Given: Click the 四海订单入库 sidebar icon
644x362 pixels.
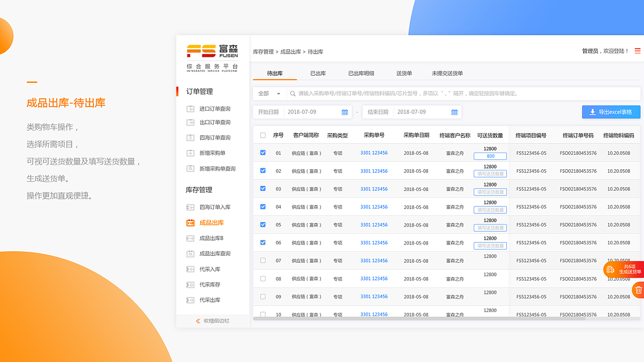Looking at the screenshot, I should pyautogui.click(x=190, y=208).
